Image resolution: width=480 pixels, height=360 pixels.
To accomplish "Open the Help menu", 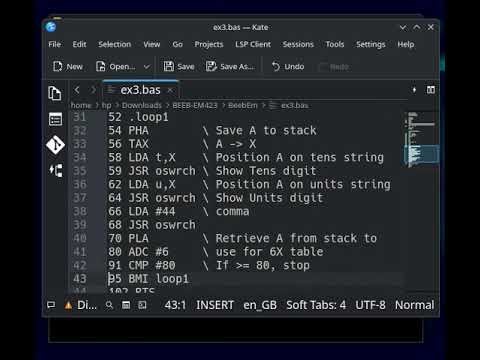I will (406, 44).
